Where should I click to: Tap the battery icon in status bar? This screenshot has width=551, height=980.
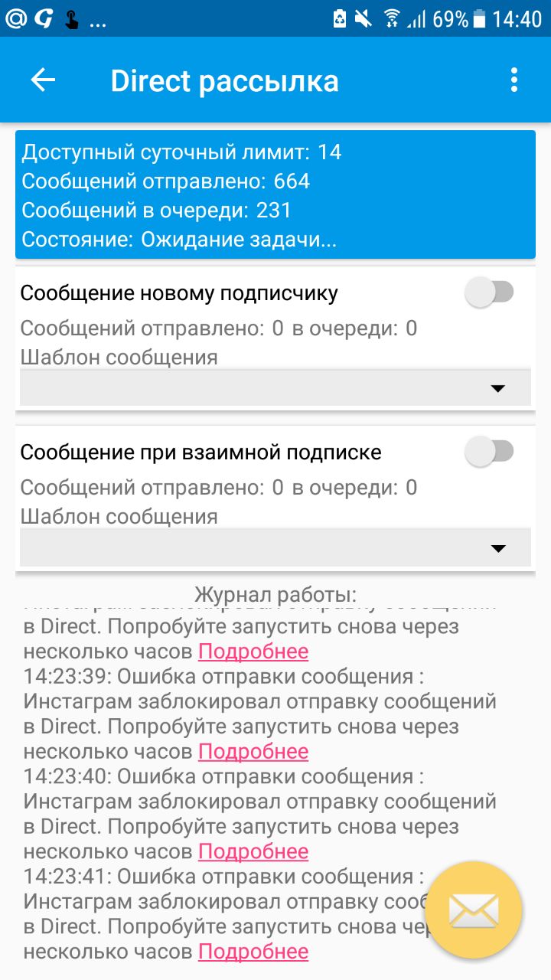point(480,18)
